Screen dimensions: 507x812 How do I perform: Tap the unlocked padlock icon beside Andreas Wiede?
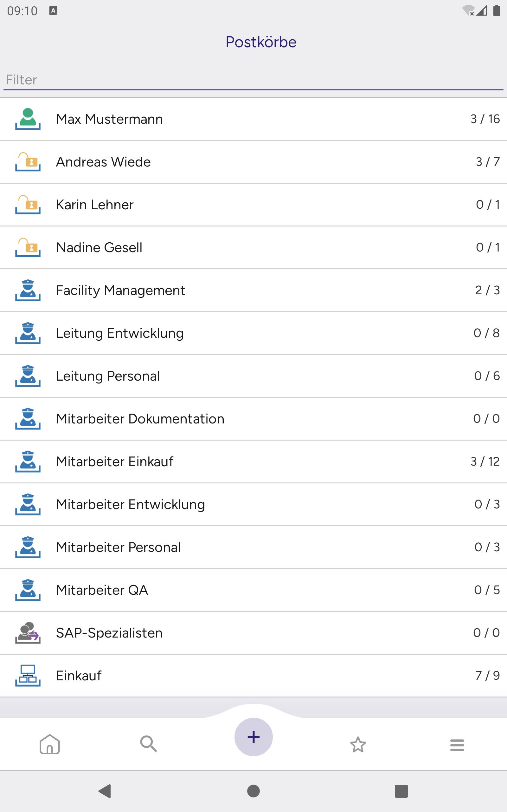(x=28, y=162)
